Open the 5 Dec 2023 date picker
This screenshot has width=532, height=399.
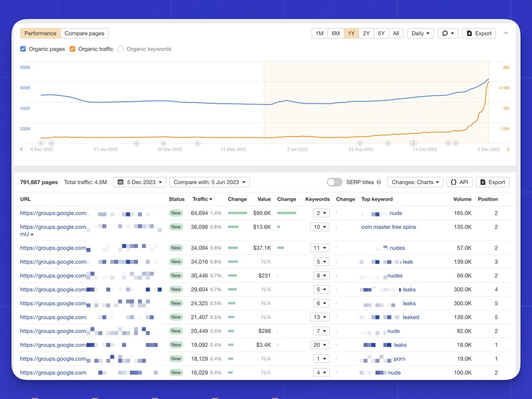pos(140,182)
